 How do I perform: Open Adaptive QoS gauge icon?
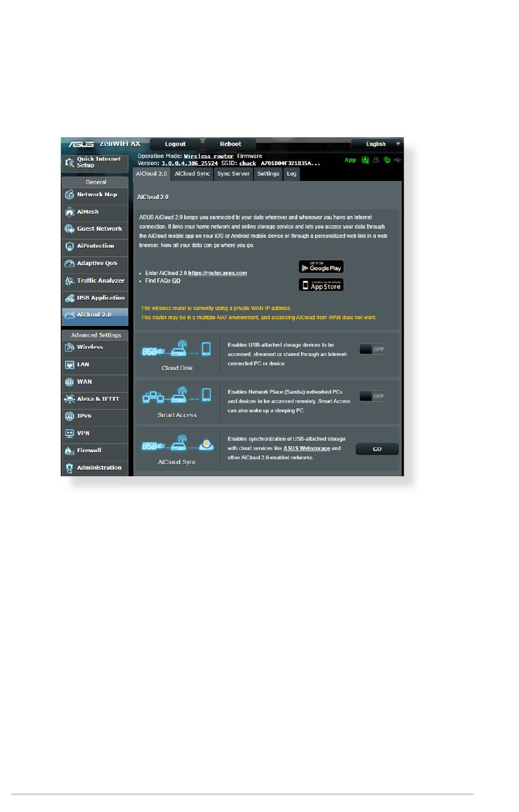(x=69, y=264)
